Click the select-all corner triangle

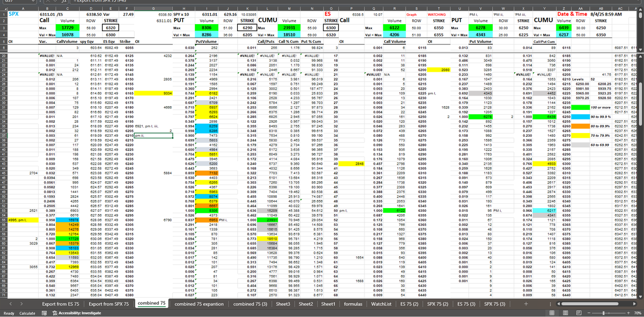tap(3, 8)
